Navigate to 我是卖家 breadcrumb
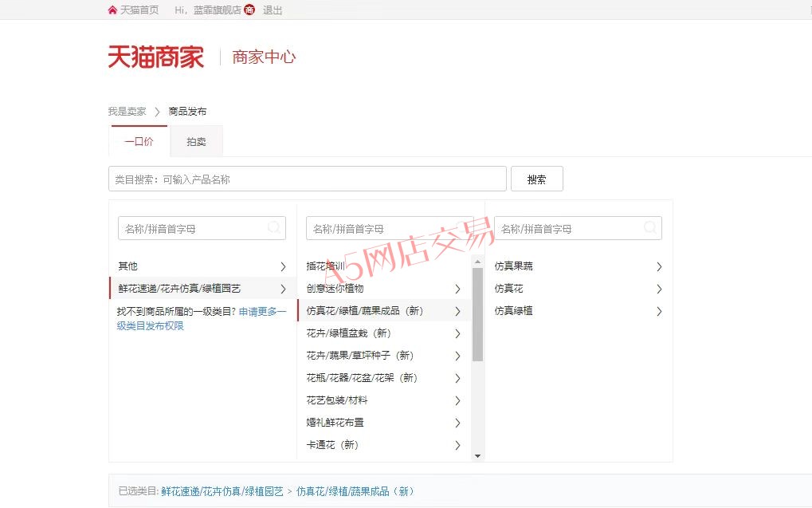 pos(127,112)
